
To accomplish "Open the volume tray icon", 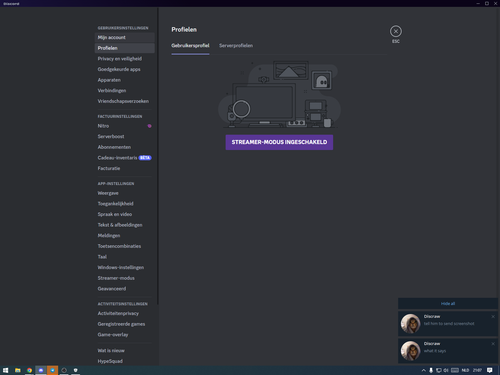I will click(446, 370).
